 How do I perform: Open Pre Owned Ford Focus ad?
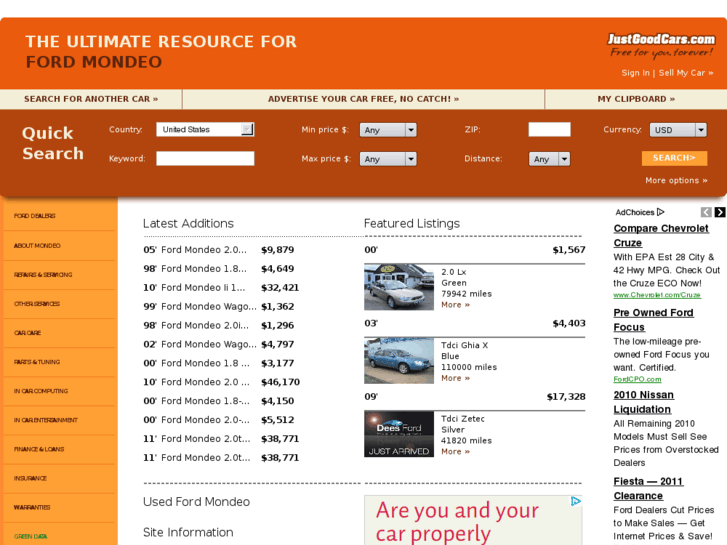(653, 320)
